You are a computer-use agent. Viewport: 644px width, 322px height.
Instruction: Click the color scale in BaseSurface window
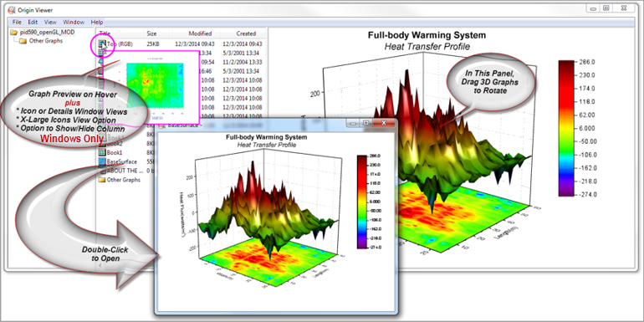[361, 202]
